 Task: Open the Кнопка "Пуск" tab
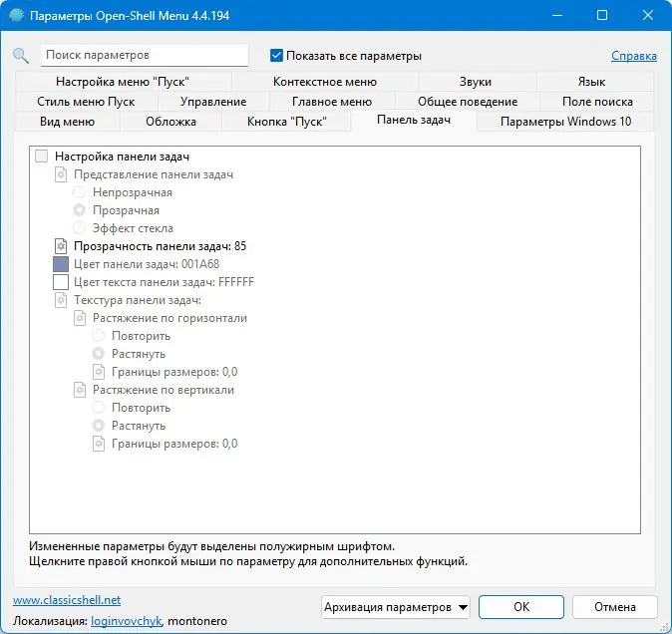[287, 122]
